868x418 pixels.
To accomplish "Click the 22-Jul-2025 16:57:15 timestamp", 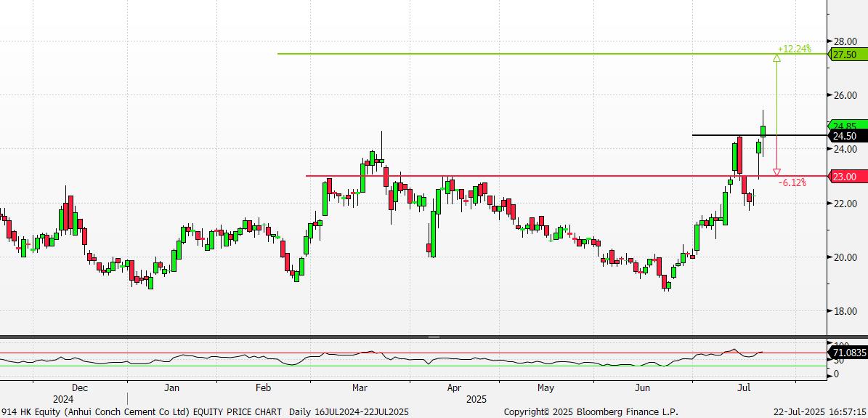I will [819, 412].
